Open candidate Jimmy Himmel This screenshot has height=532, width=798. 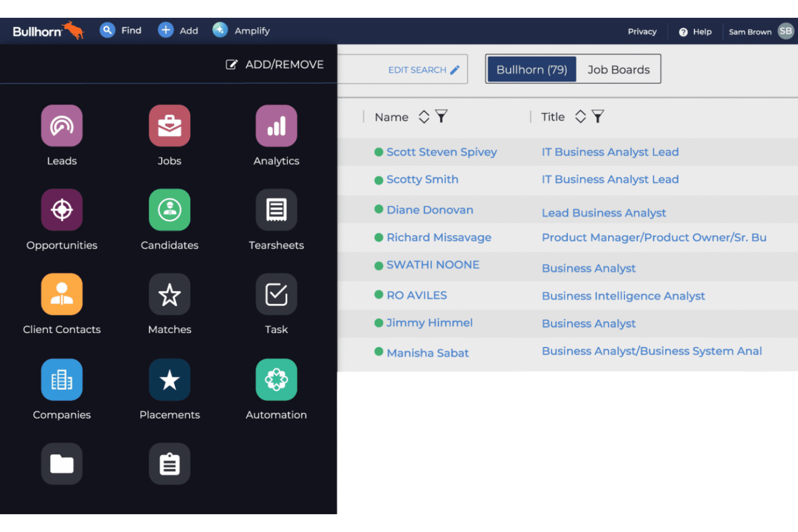(429, 323)
